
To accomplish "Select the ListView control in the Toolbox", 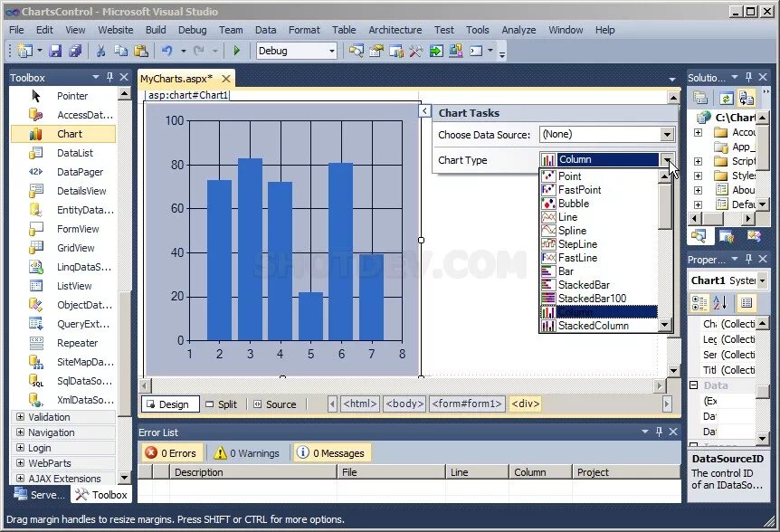I will [63, 286].
